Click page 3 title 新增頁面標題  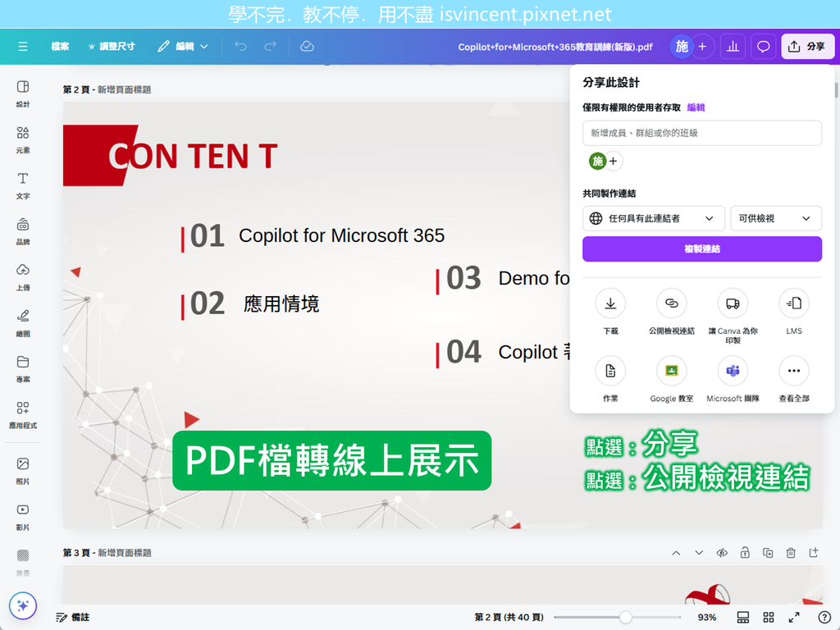click(x=125, y=553)
